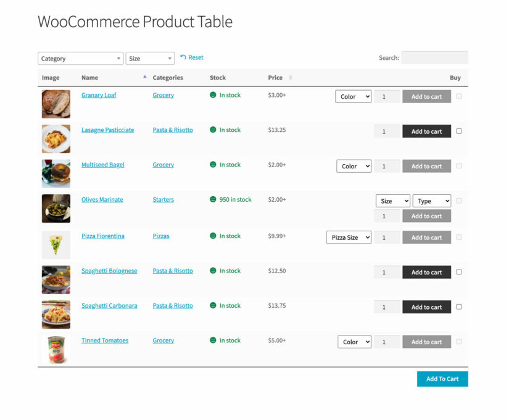
Task: Click the in-stock status icon for Granary Loaf
Action: (213, 95)
